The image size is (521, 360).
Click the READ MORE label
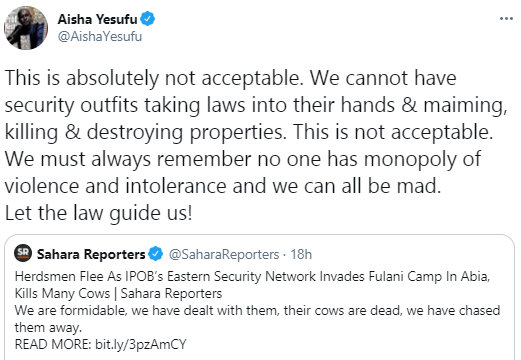point(53,344)
